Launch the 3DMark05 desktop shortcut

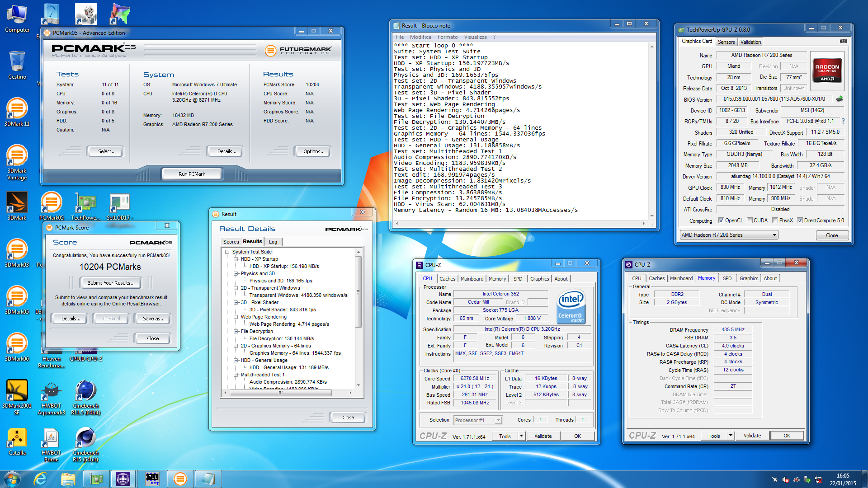click(x=17, y=300)
